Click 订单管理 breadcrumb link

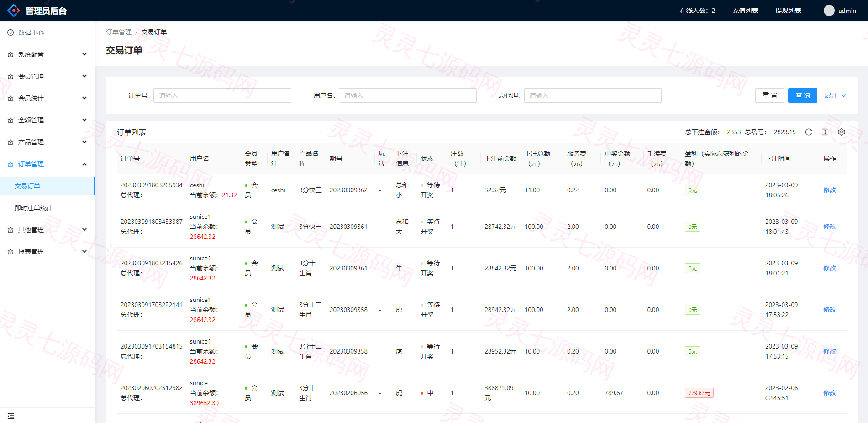(119, 32)
